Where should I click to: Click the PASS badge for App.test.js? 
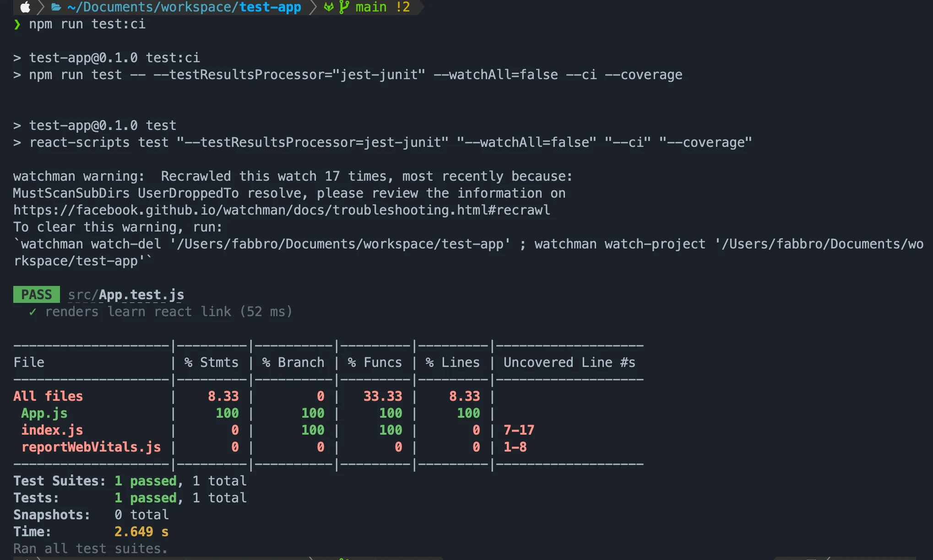tap(36, 294)
